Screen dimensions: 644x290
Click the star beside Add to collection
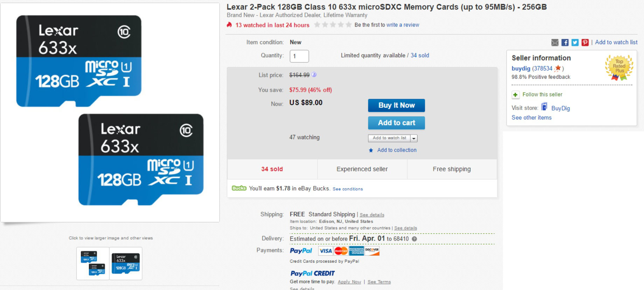click(x=371, y=150)
